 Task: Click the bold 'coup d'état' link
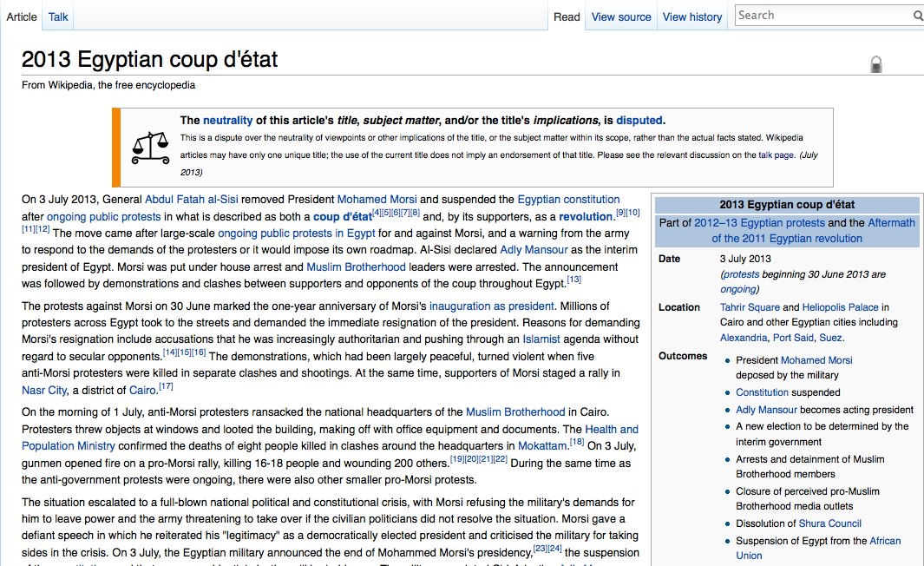pos(343,216)
